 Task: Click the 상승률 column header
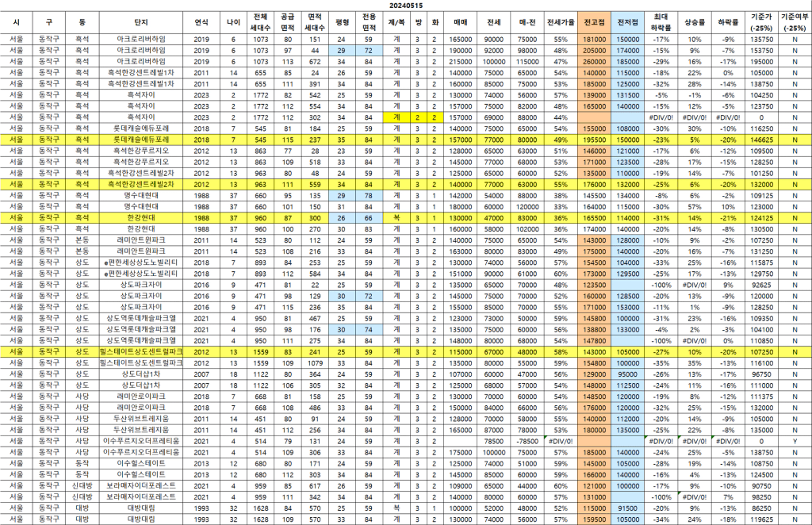coord(695,22)
